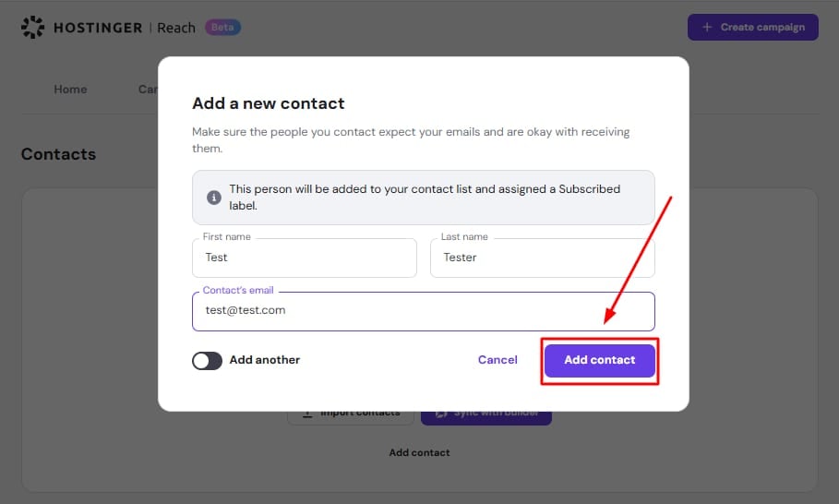The width and height of the screenshot is (839, 504).
Task: Cancel adding the new contact
Action: point(497,360)
